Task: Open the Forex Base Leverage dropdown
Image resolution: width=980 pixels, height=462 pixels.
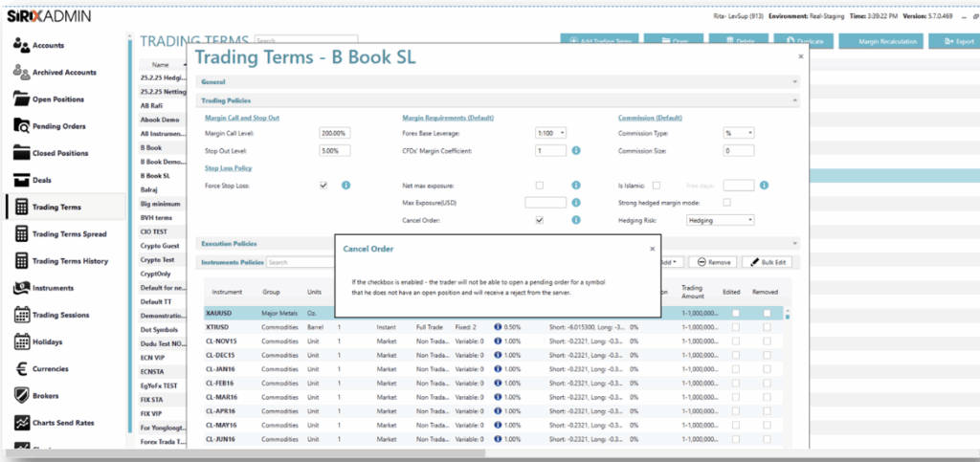Action: [x=551, y=133]
